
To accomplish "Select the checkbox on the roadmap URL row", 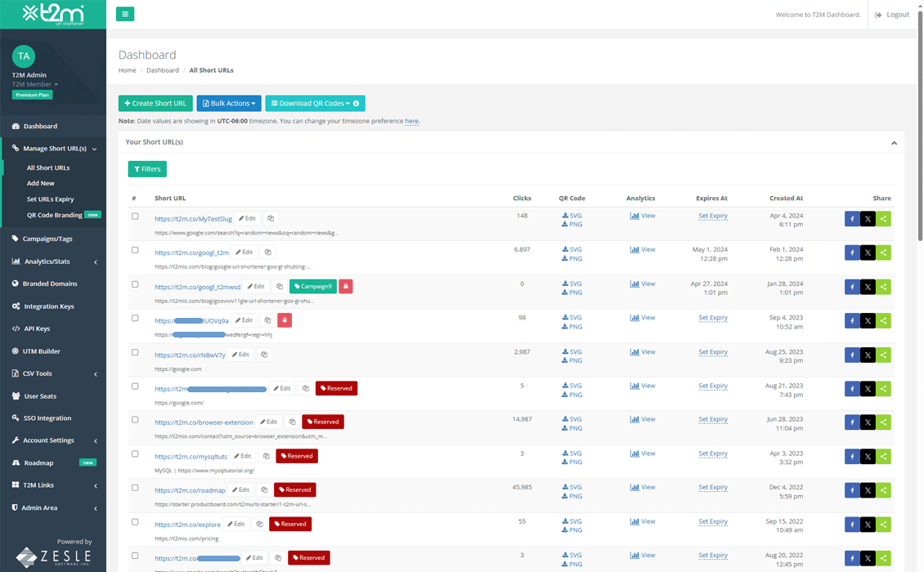I will pyautogui.click(x=135, y=486).
